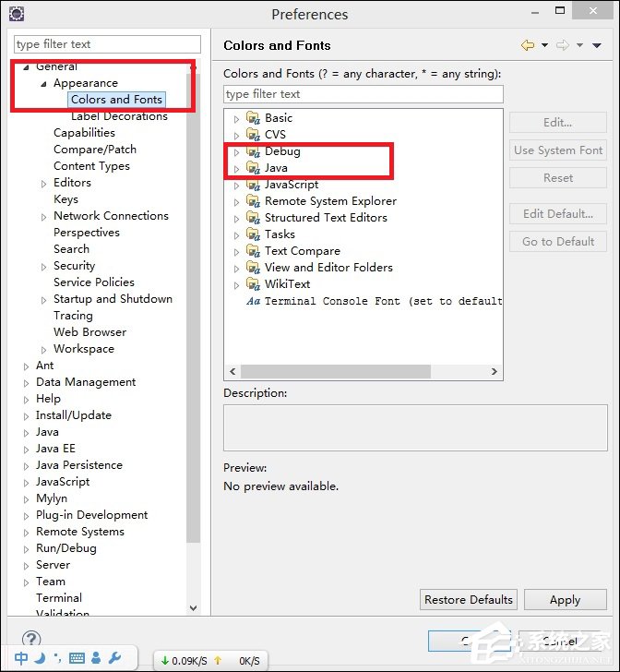Click the Colors and Fonts filter field
The image size is (620, 672).
coord(364,94)
